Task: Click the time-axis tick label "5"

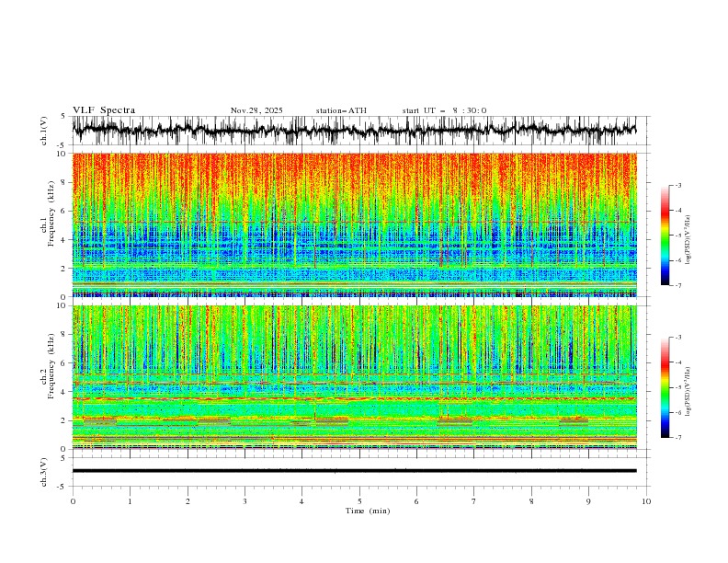Action: (x=359, y=501)
